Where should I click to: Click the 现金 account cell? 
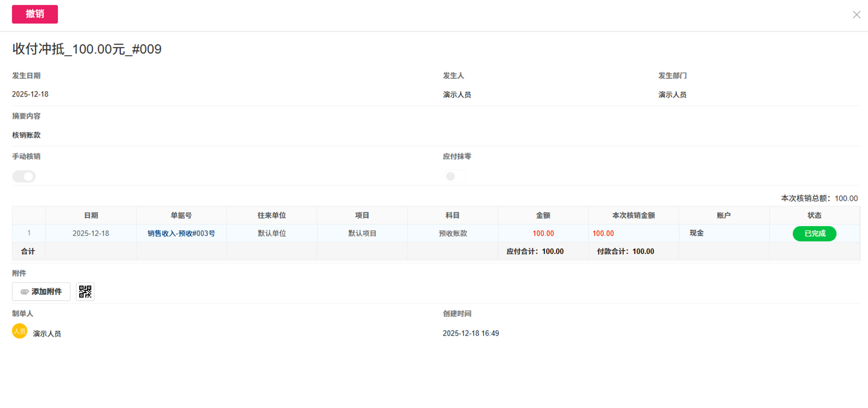click(x=696, y=234)
